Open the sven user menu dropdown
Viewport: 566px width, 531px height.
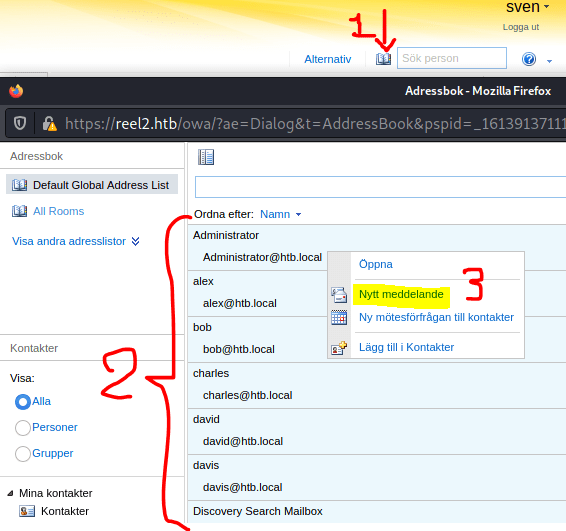[527, 7]
